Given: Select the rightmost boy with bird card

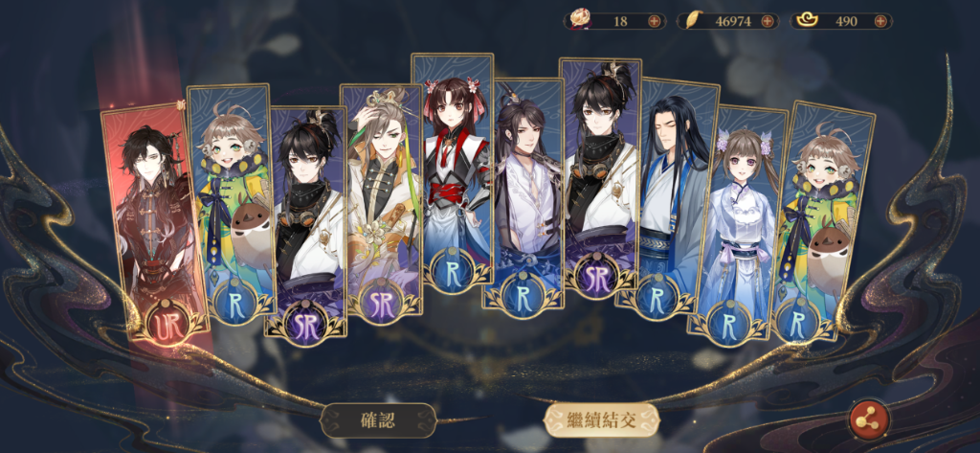Looking at the screenshot, I should point(822,221).
